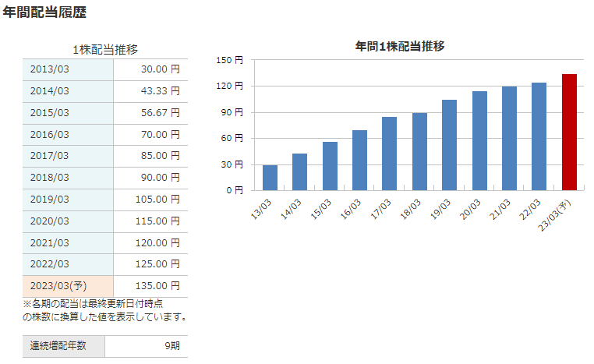The width and height of the screenshot is (594, 364).
Task: Click the 1株配当推移 table title
Action: (x=105, y=50)
